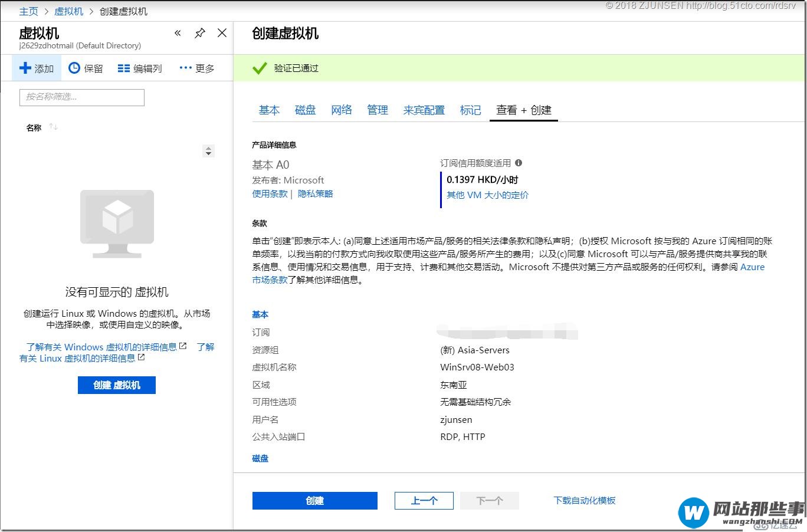The width and height of the screenshot is (807, 532).
Task: Select 0.1397 HKD/小时 price text
Action: click(x=482, y=180)
